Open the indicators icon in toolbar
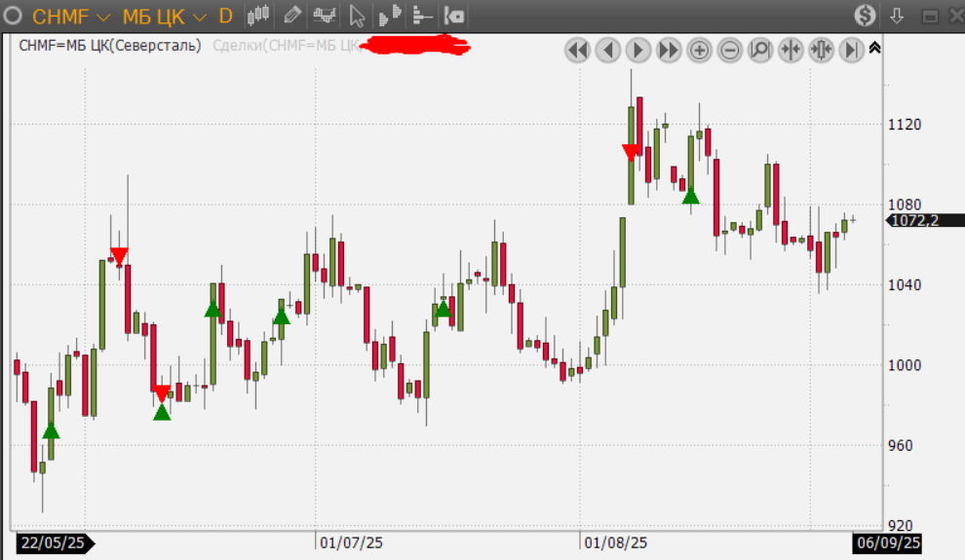965x560 pixels. [325, 16]
